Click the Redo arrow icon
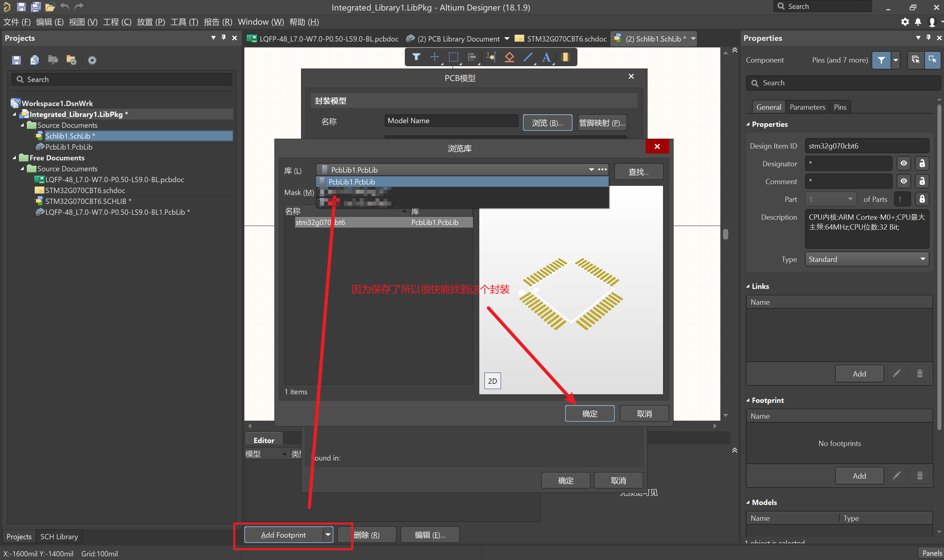Viewport: 944px width, 560px height. pyautogui.click(x=79, y=6)
